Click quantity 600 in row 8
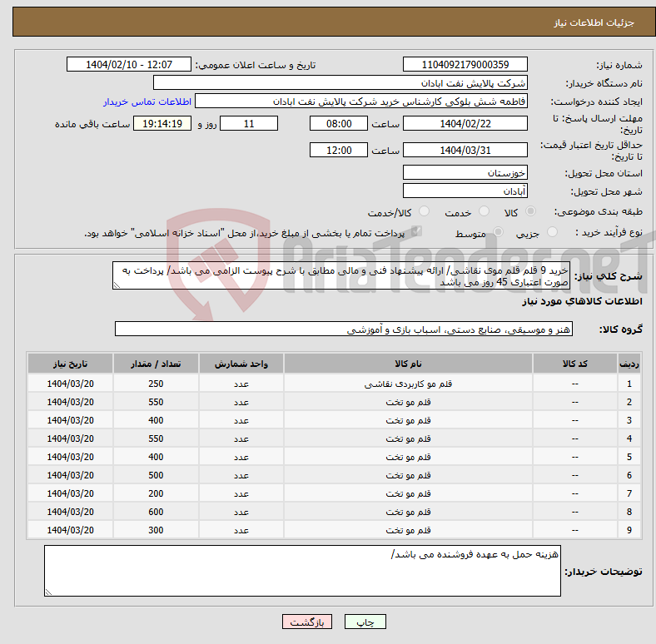Viewport: 656px width, 644px height. pyautogui.click(x=156, y=512)
